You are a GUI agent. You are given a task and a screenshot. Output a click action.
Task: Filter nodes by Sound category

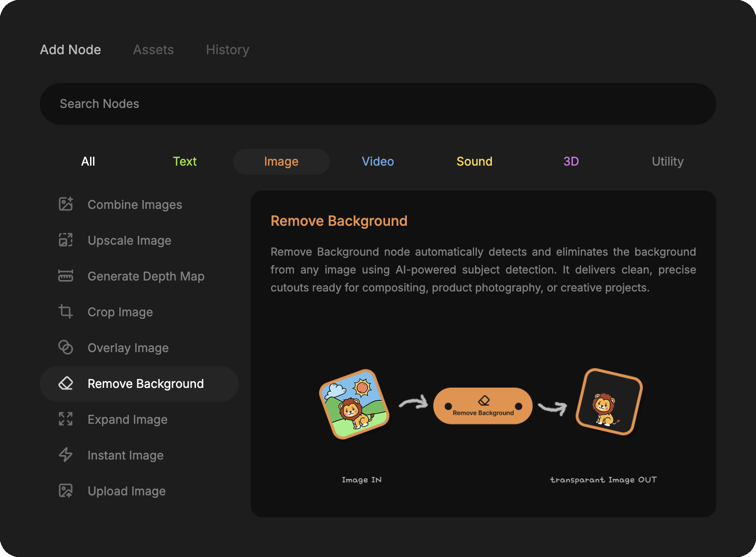click(474, 162)
